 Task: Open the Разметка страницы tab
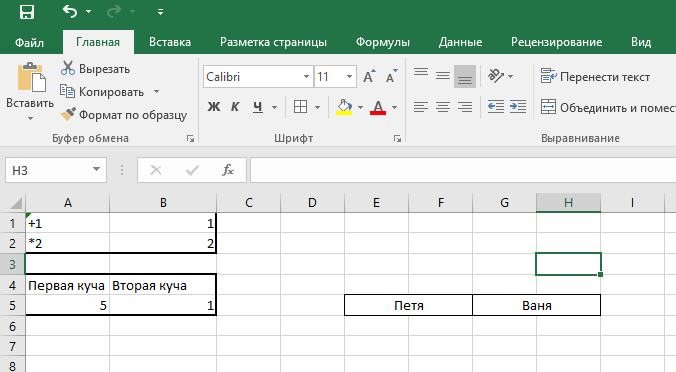[273, 42]
